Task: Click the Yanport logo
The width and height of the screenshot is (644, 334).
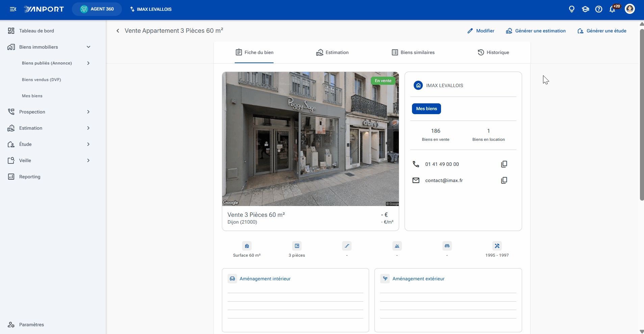Action: (x=44, y=9)
